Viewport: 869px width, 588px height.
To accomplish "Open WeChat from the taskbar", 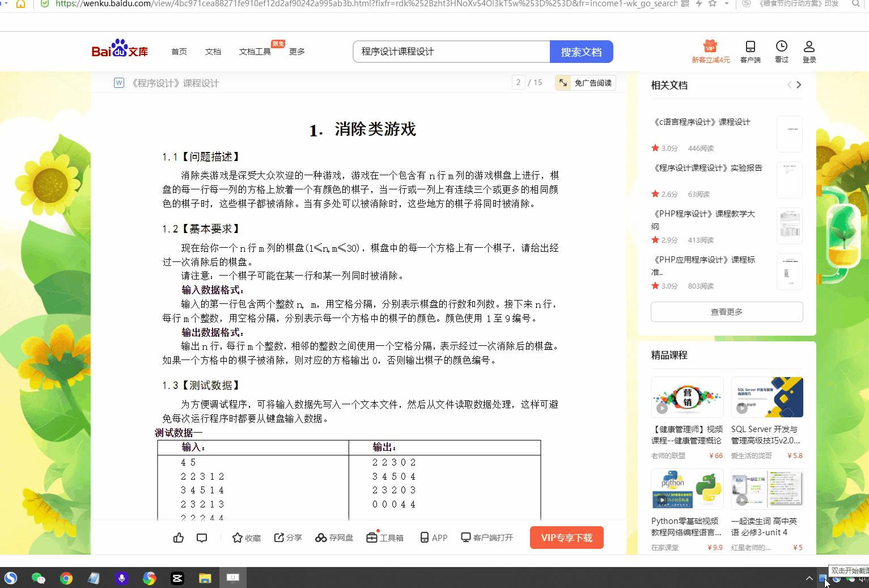I will [x=39, y=577].
